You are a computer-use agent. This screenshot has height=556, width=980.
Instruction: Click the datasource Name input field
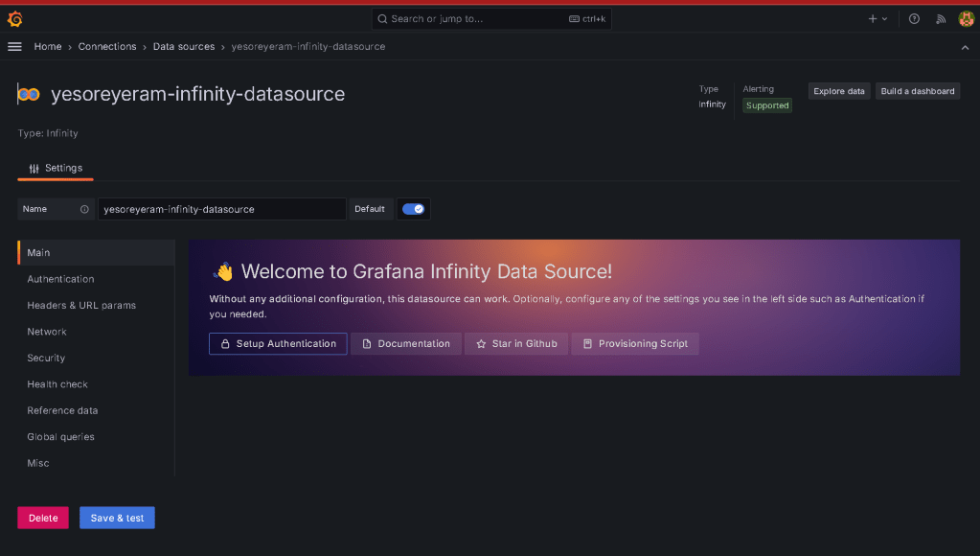click(x=222, y=210)
